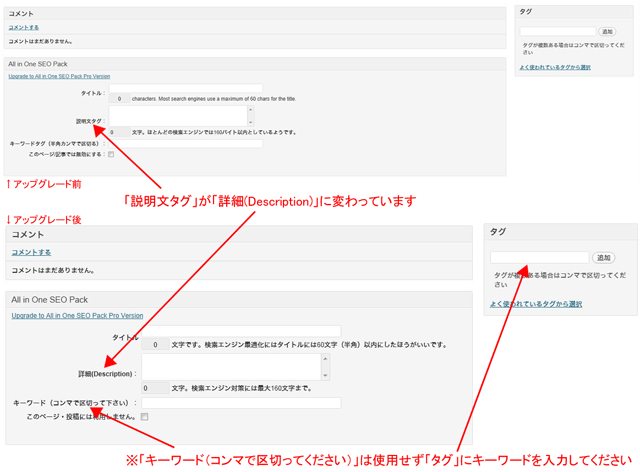Click title character counter in upper SEO panel
640x472 pixels.
coord(119,99)
